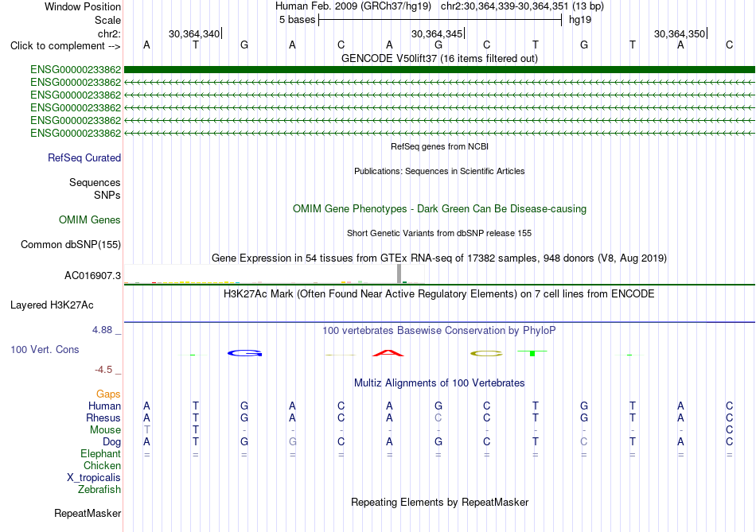Open 'Repeating Elements by RepeatMasker' track title
Image resolution: width=756 pixels, height=532 pixels.
pos(439,503)
